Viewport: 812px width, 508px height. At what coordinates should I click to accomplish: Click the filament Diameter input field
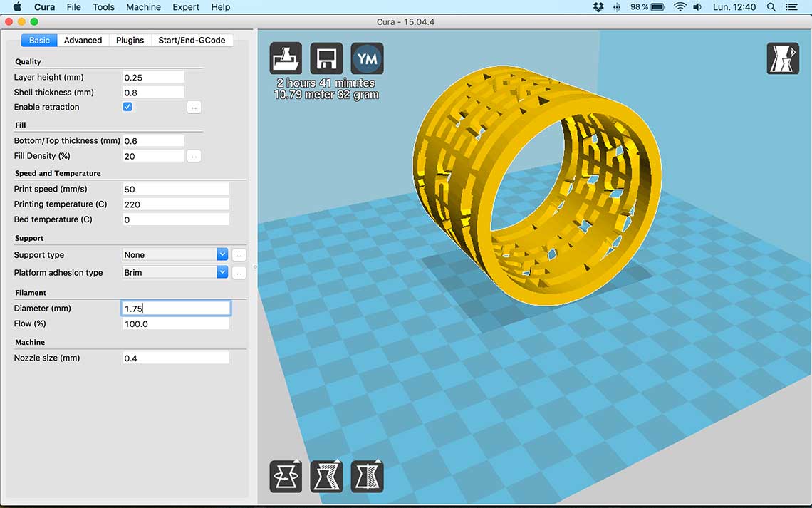[x=175, y=308]
